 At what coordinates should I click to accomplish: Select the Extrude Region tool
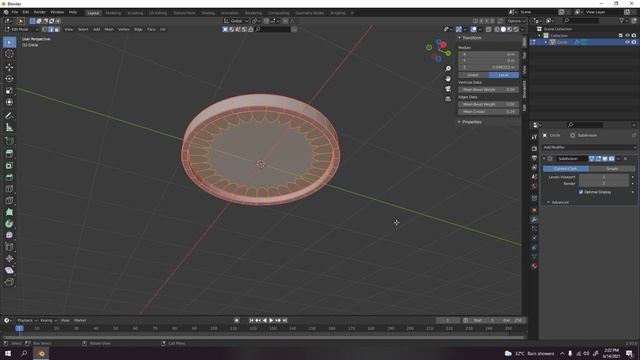9,153
